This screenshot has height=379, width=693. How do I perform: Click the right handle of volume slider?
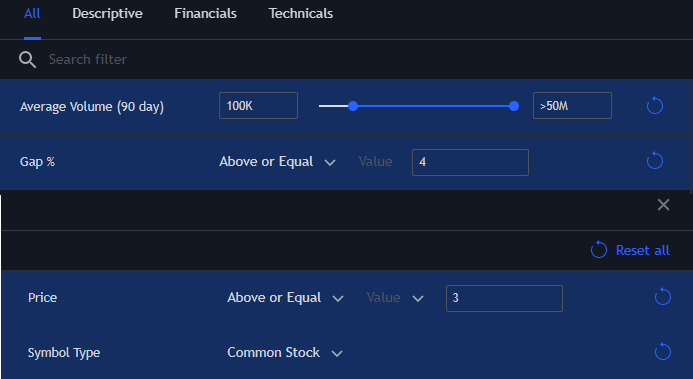click(514, 106)
